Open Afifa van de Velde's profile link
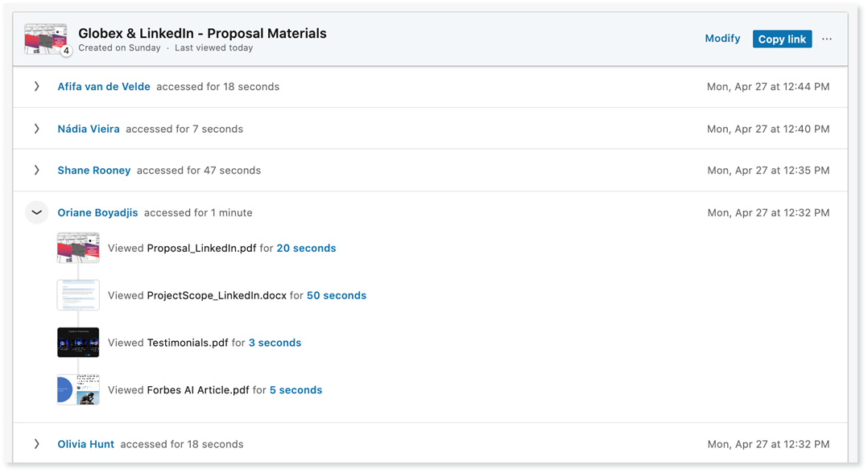868x473 pixels. click(104, 86)
